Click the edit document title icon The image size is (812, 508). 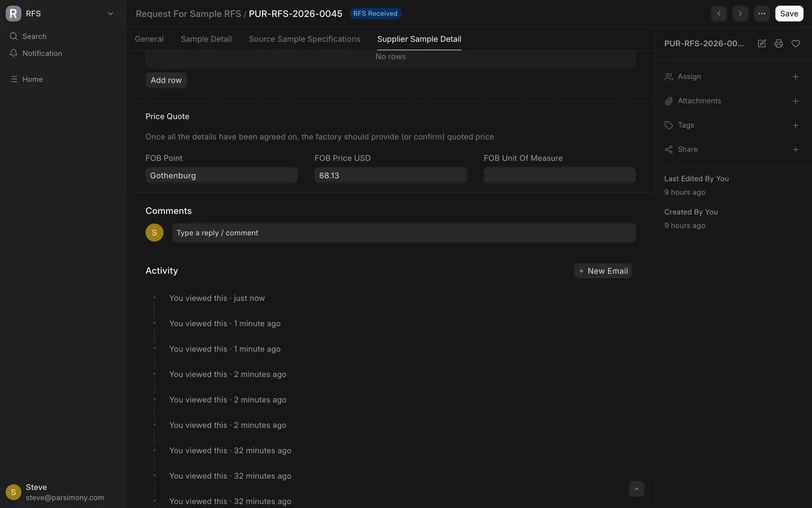pyautogui.click(x=762, y=43)
